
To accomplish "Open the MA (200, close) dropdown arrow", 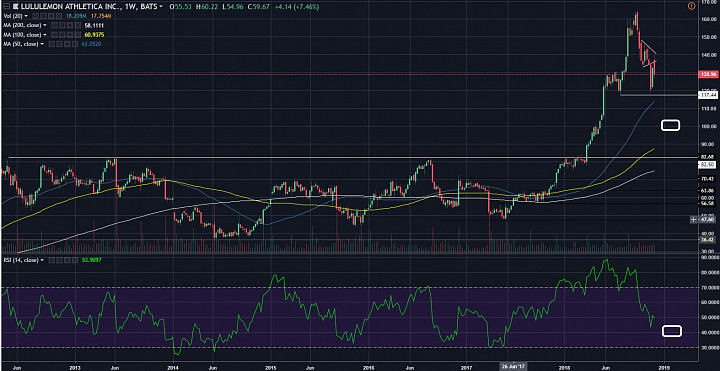I will [45, 25].
